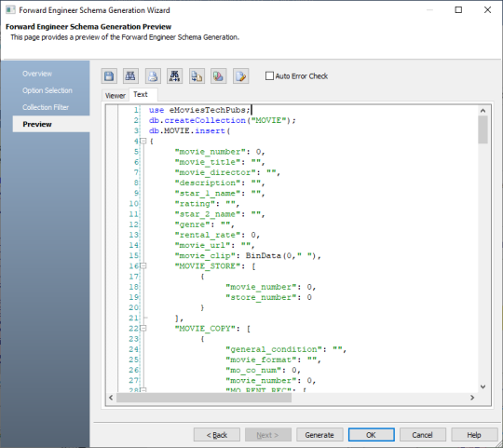Screen dimensions: 503x448
Task: Select the Preview page in sidebar
Action: 51,124
